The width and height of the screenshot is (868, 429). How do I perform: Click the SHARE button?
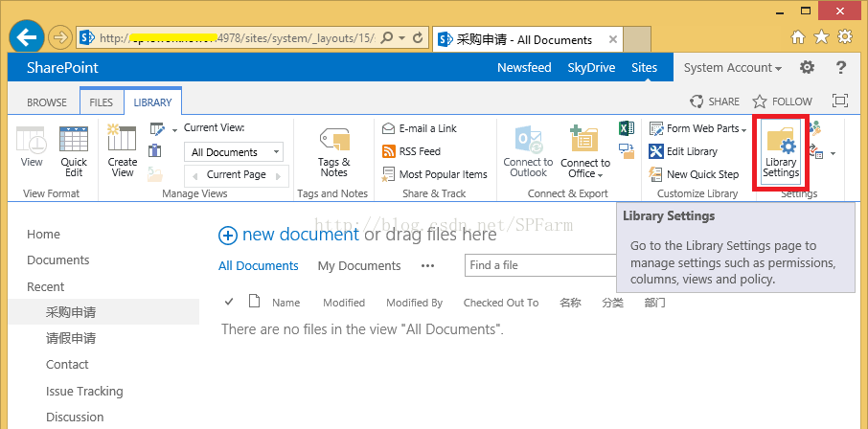[x=714, y=102]
